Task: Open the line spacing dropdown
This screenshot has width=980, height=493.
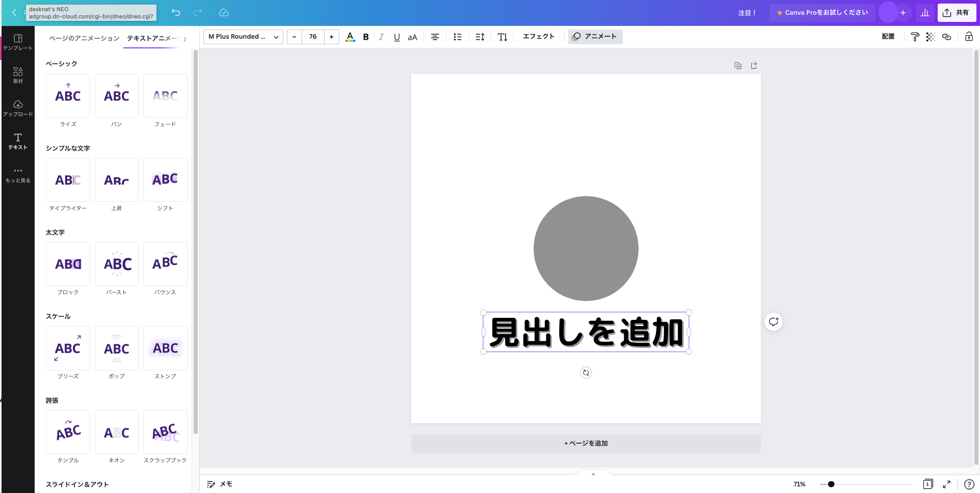Action: coord(479,37)
